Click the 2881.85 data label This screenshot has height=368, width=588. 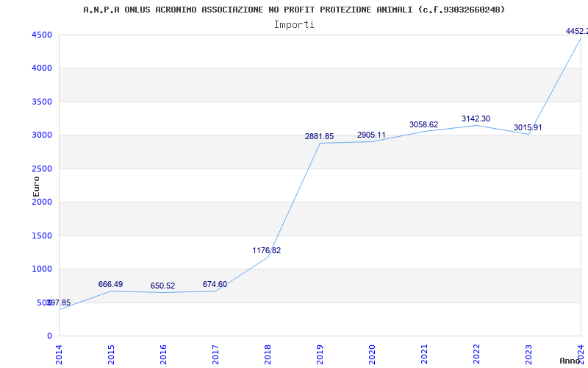[319, 137]
